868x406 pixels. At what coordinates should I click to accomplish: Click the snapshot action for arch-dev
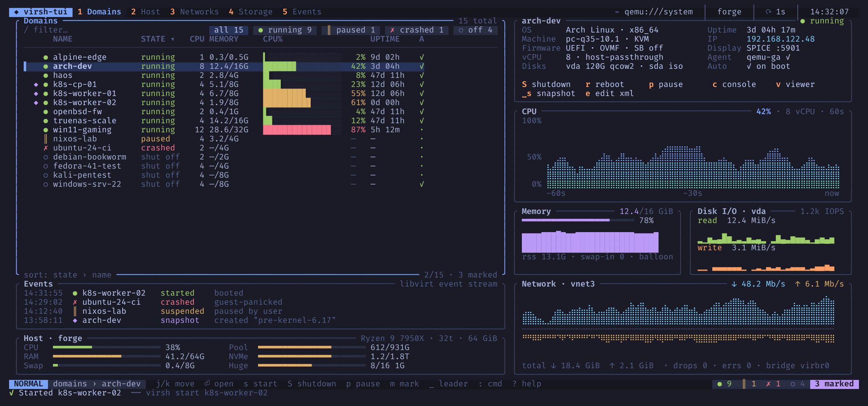(x=548, y=93)
